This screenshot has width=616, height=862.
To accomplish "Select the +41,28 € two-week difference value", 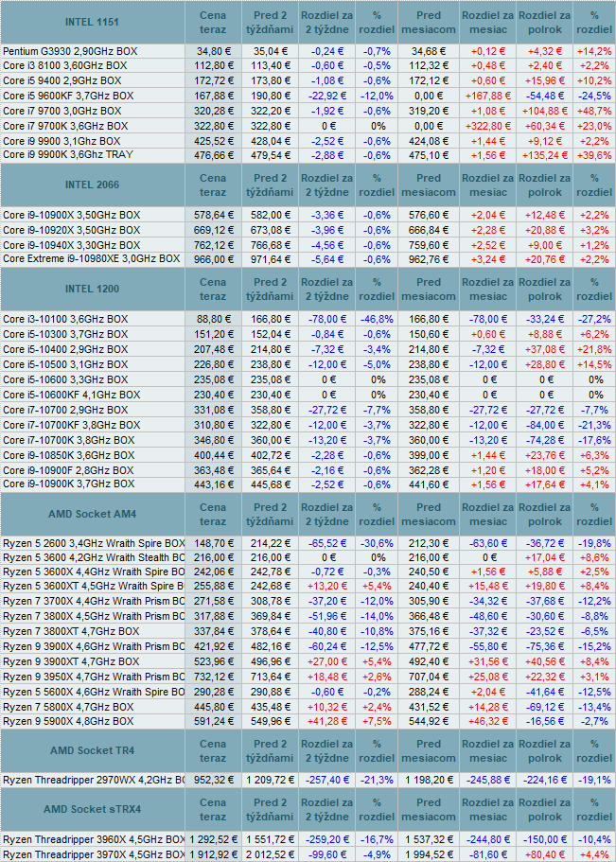I will (x=326, y=721).
